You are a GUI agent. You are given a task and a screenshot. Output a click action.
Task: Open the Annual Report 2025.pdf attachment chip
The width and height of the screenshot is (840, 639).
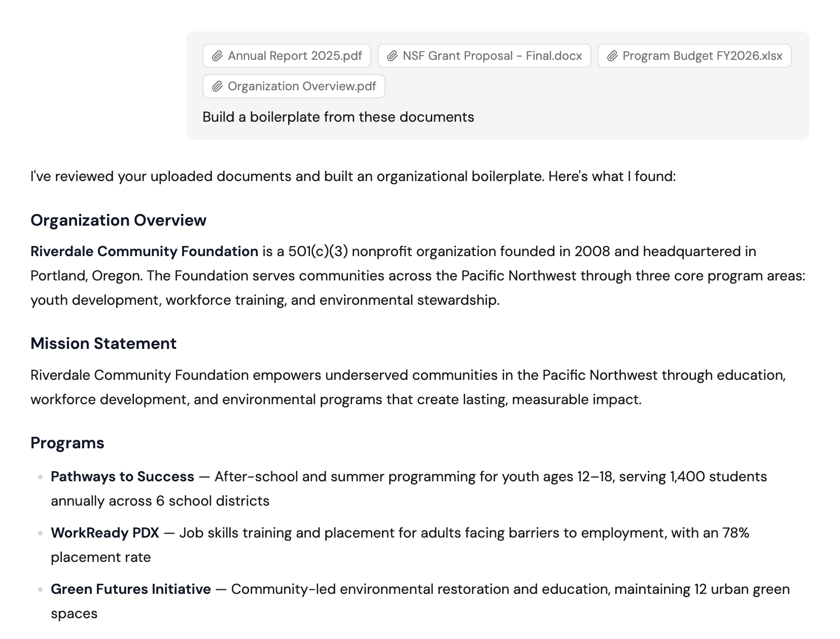[x=287, y=56]
